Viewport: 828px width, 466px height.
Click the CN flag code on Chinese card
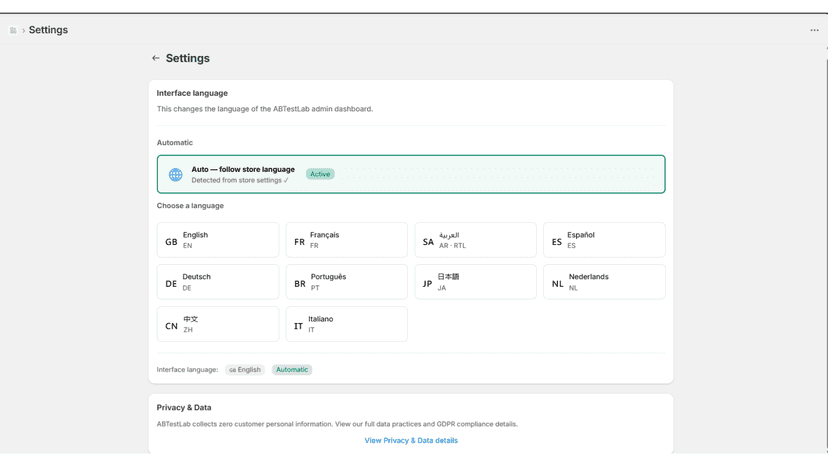coord(171,326)
